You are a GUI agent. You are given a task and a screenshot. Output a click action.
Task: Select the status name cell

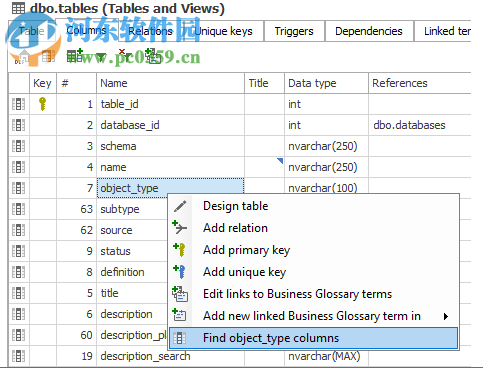click(x=132, y=251)
